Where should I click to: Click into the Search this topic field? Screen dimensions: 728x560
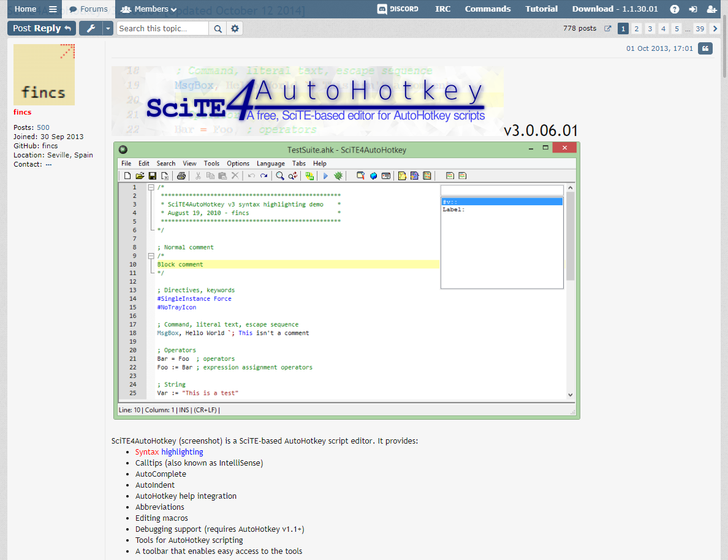tap(162, 28)
